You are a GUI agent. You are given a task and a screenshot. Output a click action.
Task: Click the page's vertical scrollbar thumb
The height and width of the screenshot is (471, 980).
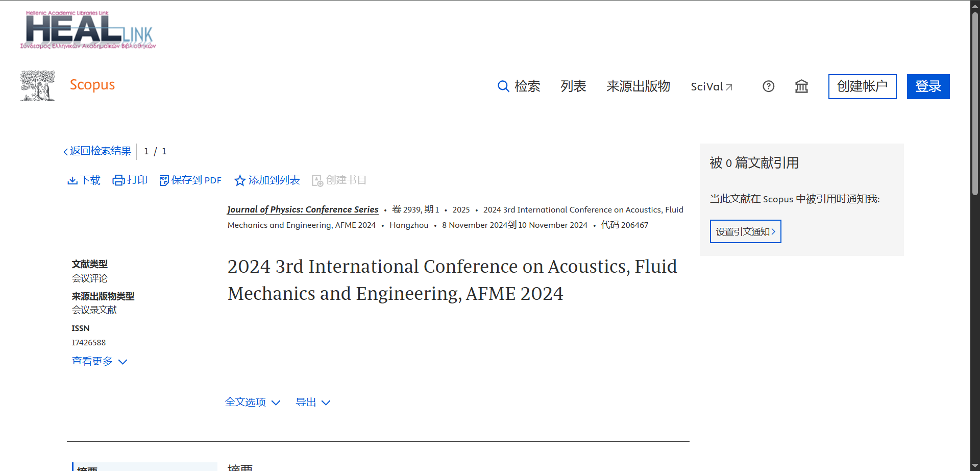click(975, 102)
